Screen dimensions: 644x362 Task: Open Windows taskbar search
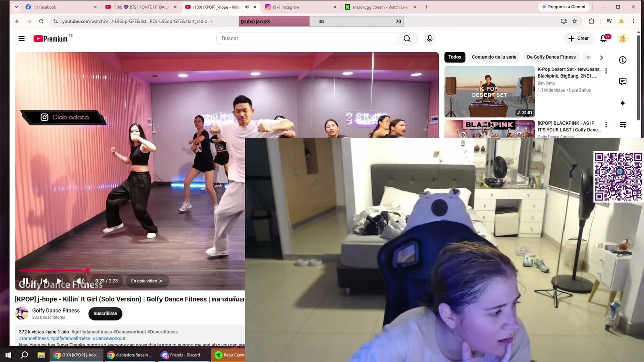click(x=24, y=355)
